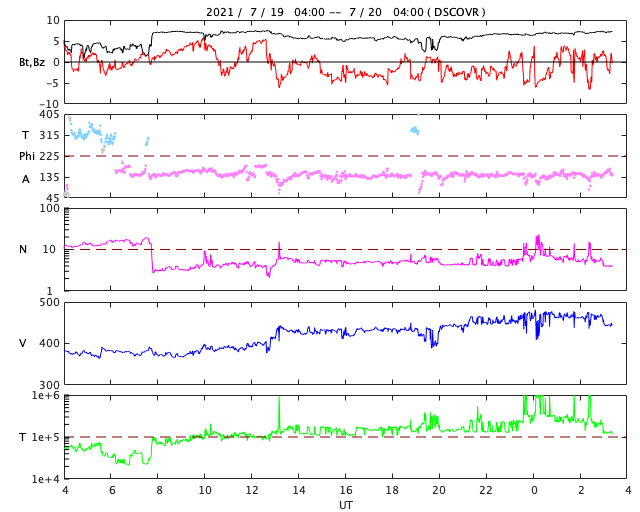Click the 22 hour label on UT axis
640x512 pixels.
click(x=487, y=490)
